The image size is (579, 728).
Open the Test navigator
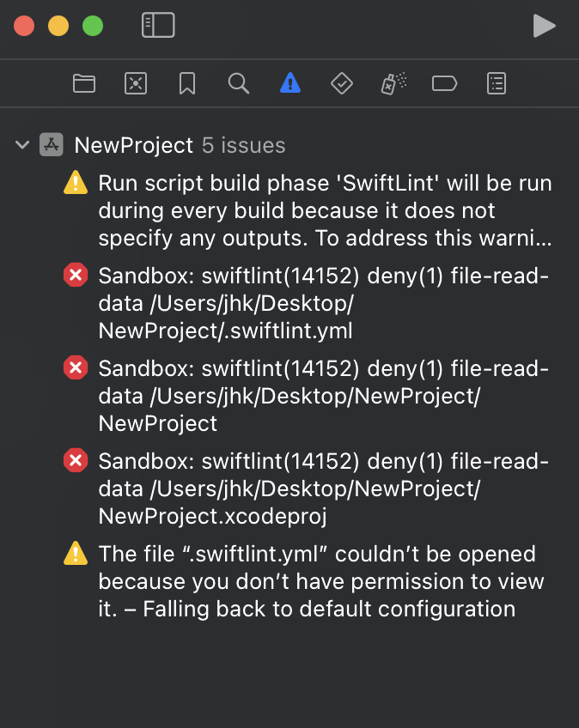pyautogui.click(x=342, y=83)
